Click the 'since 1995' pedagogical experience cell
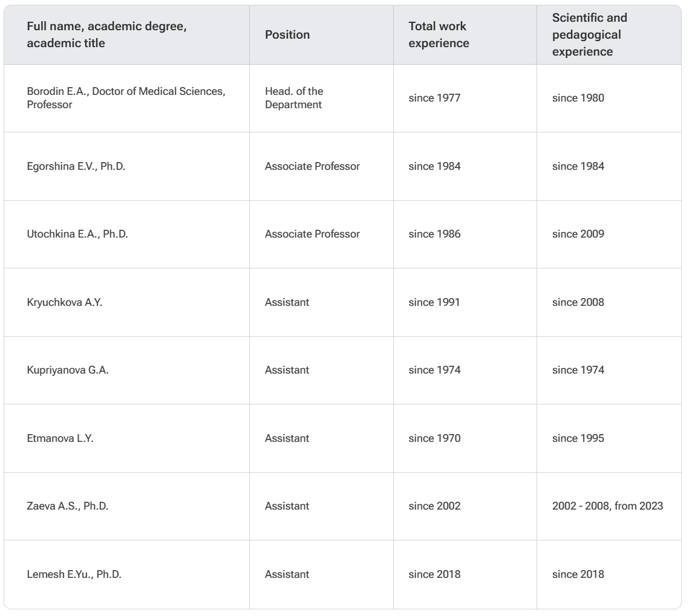The image size is (689, 616). (x=578, y=438)
